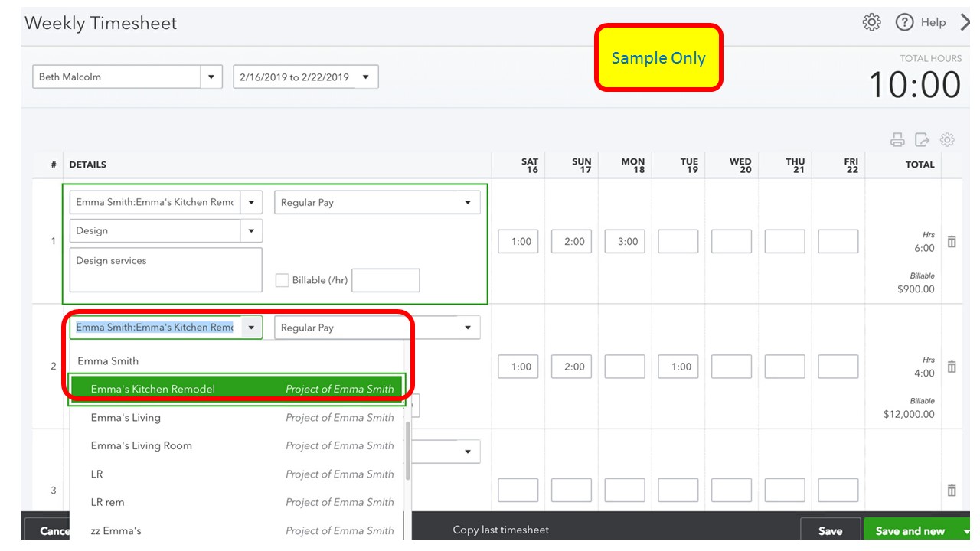Open the timesheet grid settings gear icon
Screen dimensions: 980x551
(x=947, y=139)
